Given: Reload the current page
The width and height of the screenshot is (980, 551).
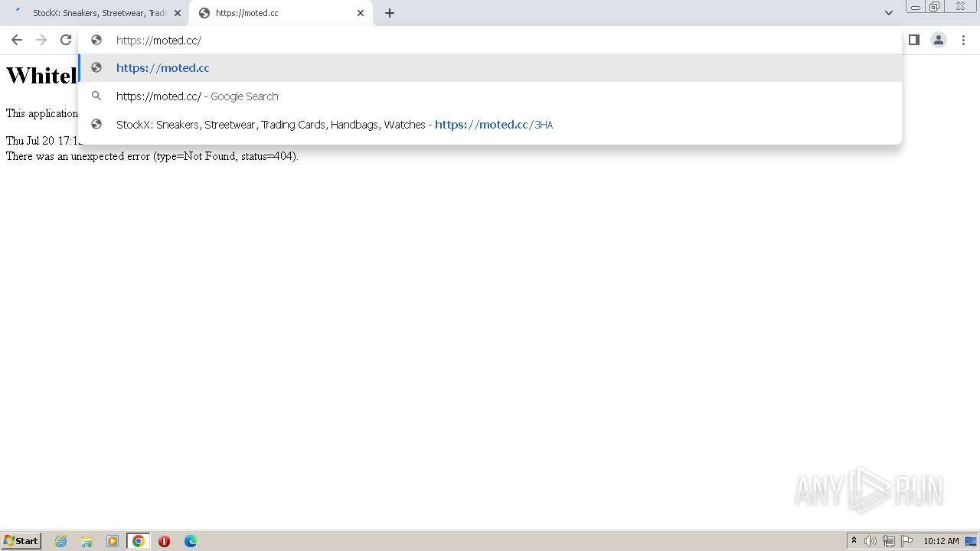Looking at the screenshot, I should 66,40.
